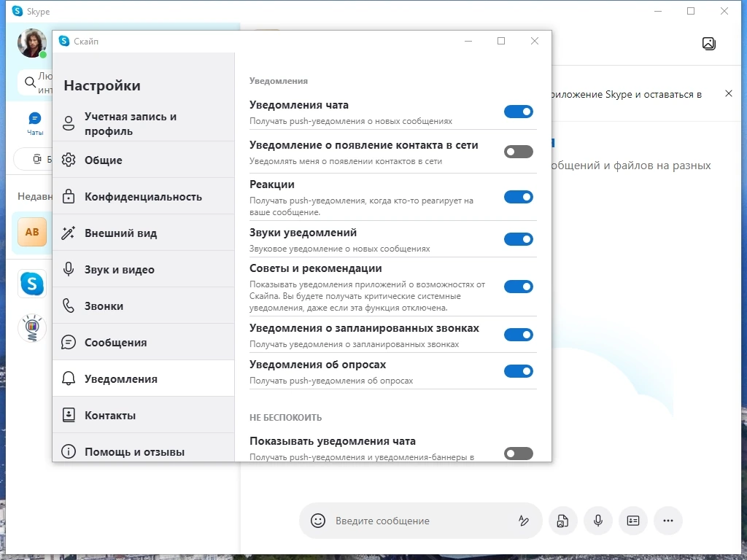Viewport: 747px width, 560px height.
Task: Click the magic wand icon next to Внешний вид
Action: 69,233
